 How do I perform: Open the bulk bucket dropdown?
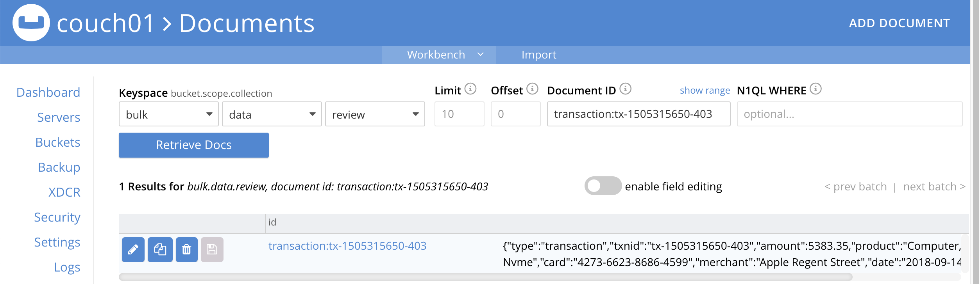click(168, 114)
